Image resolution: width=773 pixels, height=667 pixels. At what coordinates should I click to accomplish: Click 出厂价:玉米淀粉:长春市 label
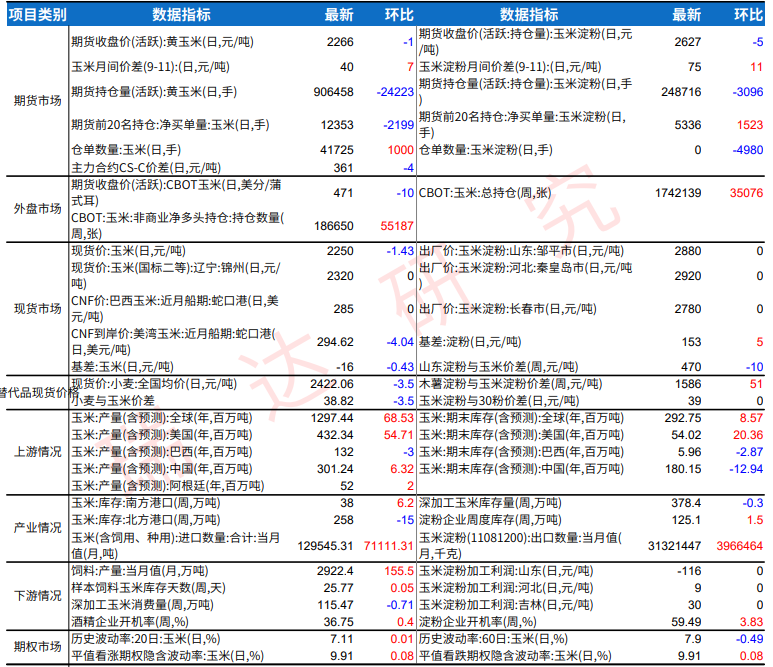point(508,309)
